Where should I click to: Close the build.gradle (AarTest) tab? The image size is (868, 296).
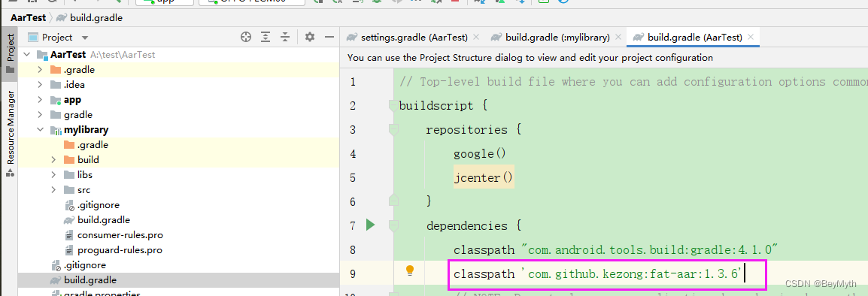click(751, 37)
